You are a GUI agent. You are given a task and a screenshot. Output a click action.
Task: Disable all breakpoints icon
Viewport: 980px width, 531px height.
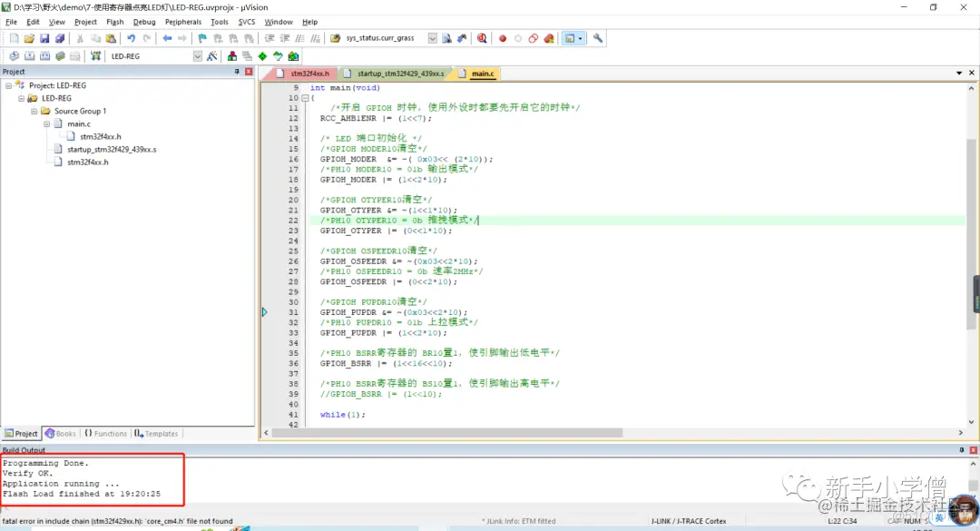coord(534,38)
